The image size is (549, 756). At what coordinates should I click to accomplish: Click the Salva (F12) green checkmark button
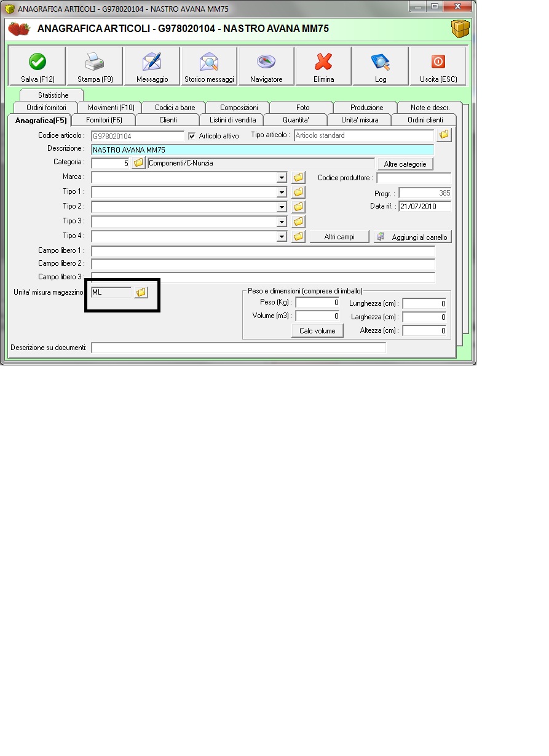click(38, 66)
